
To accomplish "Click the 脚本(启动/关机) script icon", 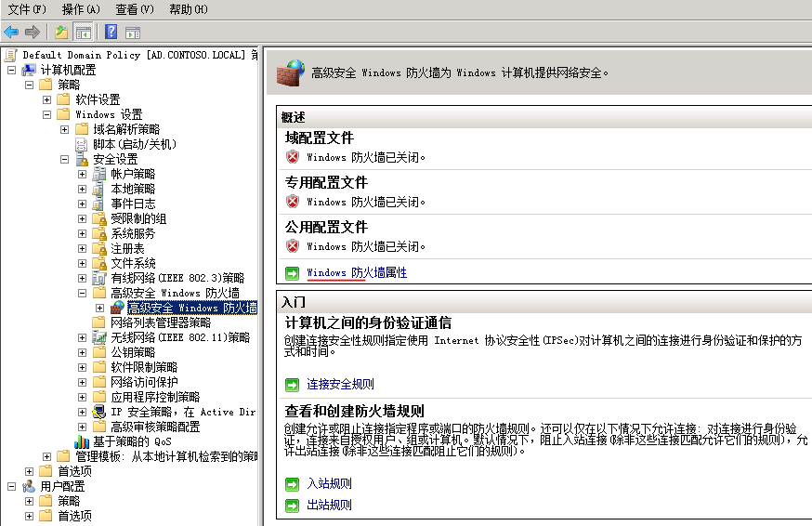I will [x=82, y=144].
